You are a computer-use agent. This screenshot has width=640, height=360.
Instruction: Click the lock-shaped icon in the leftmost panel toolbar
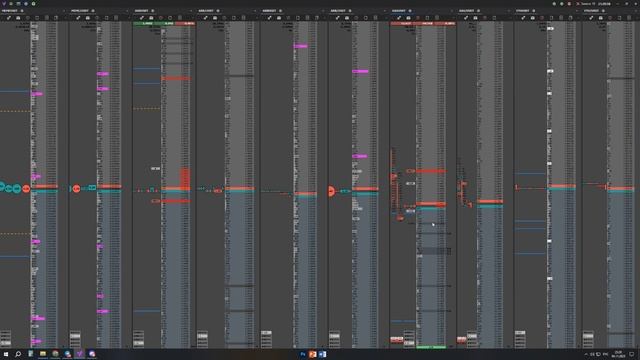click(18, 18)
